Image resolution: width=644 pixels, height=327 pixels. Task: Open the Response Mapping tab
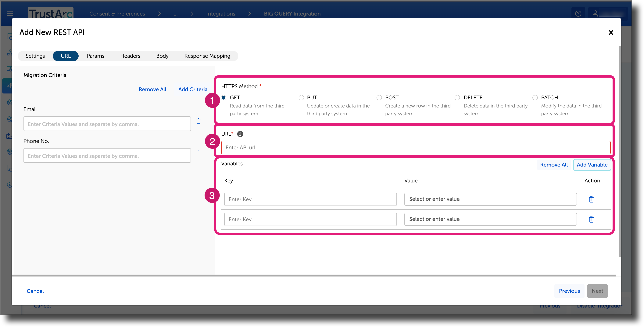207,56
